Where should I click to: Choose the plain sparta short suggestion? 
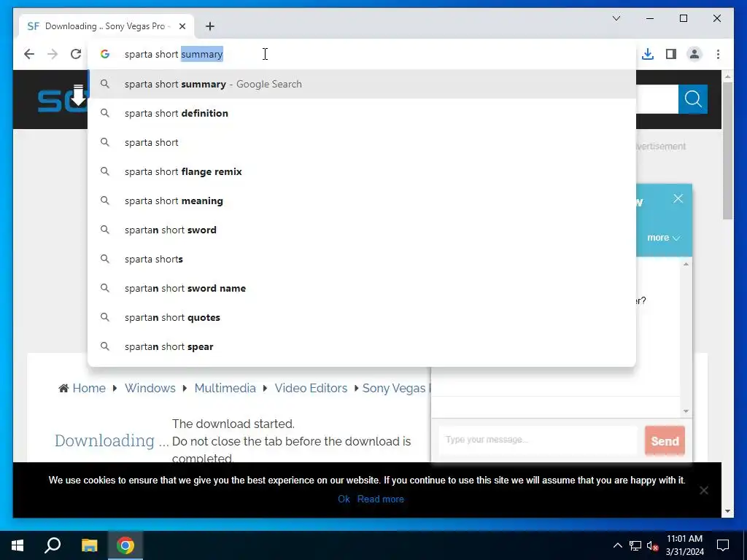(x=362, y=142)
